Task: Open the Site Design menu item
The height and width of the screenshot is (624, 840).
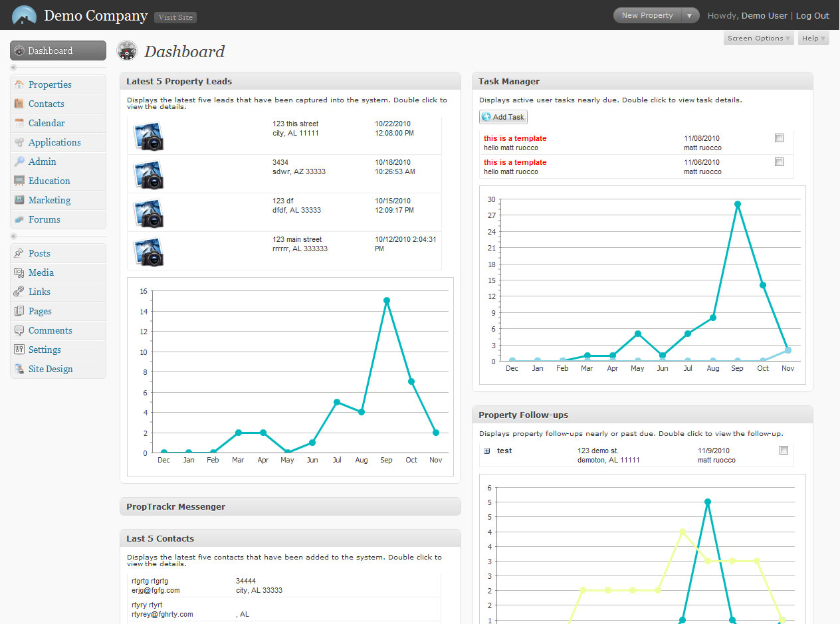Action: tap(51, 369)
